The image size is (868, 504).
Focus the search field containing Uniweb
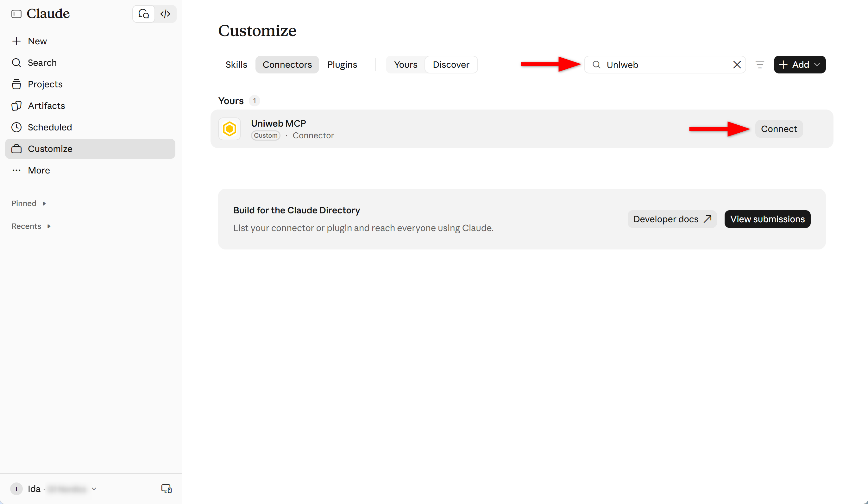[665, 65]
